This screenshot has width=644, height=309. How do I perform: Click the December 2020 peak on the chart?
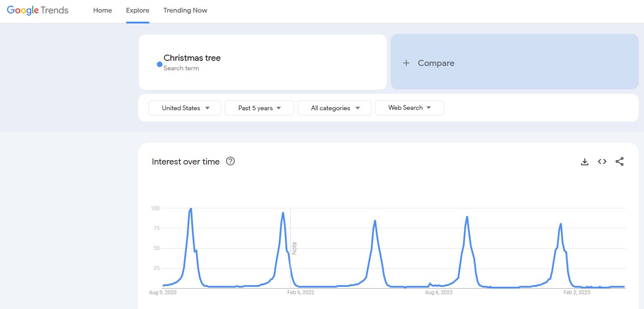[190, 209]
